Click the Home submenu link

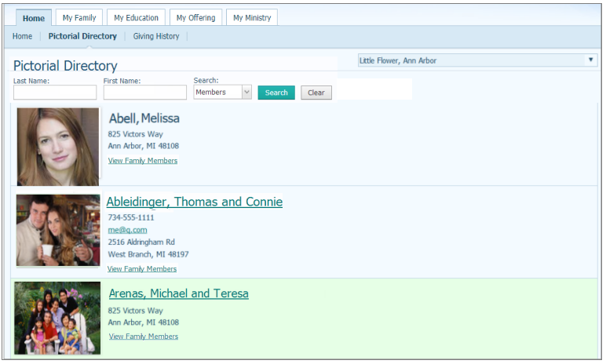pos(22,36)
